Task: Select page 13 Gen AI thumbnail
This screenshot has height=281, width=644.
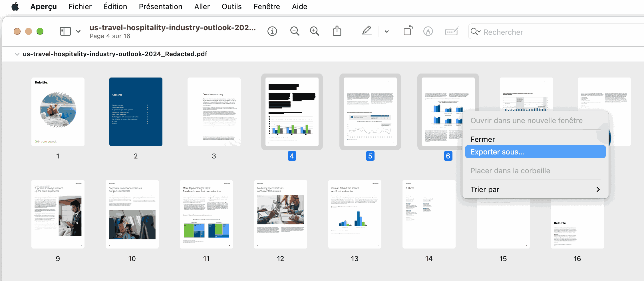Action: (355, 214)
